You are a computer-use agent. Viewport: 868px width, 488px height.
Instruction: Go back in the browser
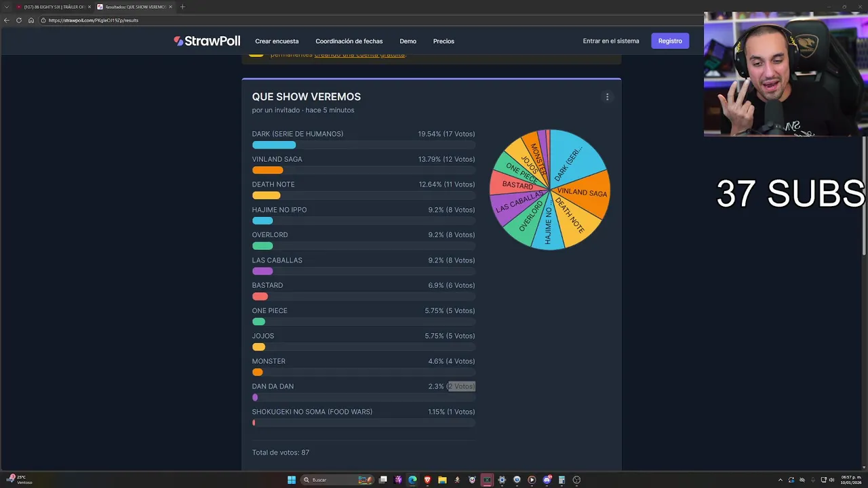click(7, 20)
